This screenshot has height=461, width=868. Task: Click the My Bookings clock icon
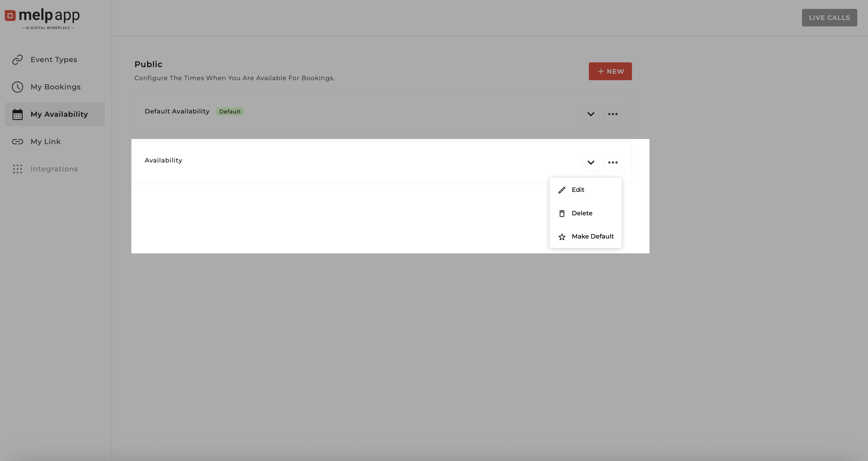(17, 87)
